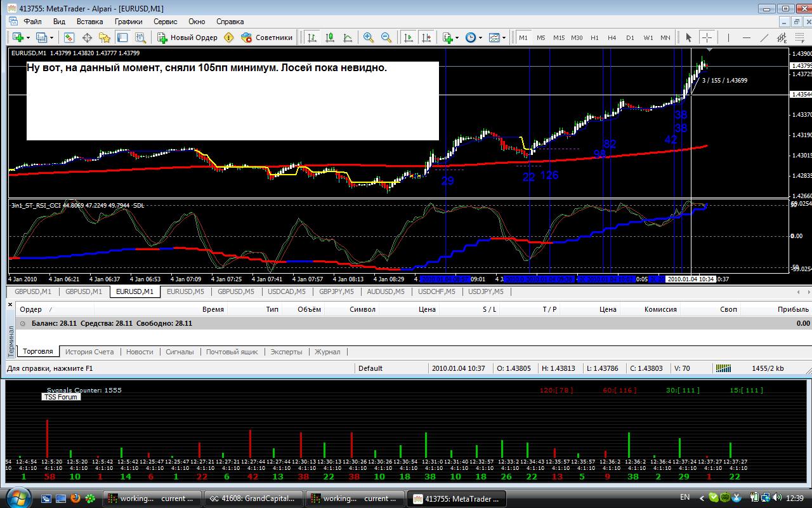Open the Periods clock icon

(471, 37)
